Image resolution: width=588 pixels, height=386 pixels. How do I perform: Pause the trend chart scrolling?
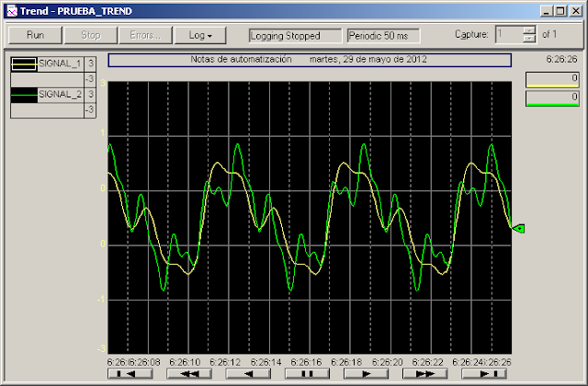(x=307, y=374)
